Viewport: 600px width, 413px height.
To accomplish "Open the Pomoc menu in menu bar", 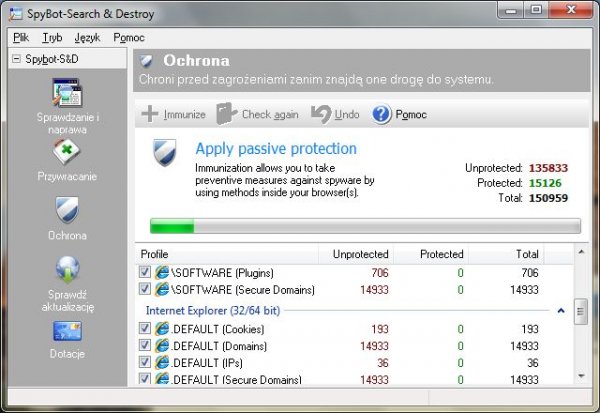I will 129,38.
